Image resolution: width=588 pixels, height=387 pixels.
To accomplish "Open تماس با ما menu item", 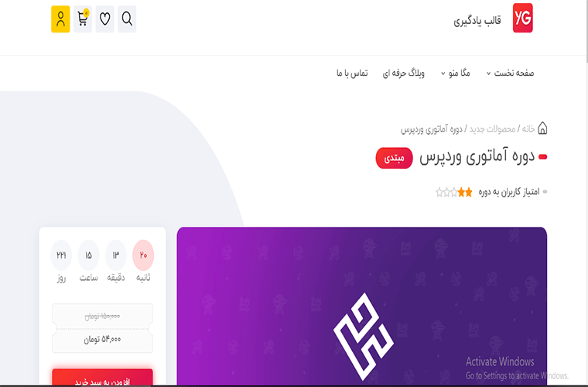I will pyautogui.click(x=352, y=73).
